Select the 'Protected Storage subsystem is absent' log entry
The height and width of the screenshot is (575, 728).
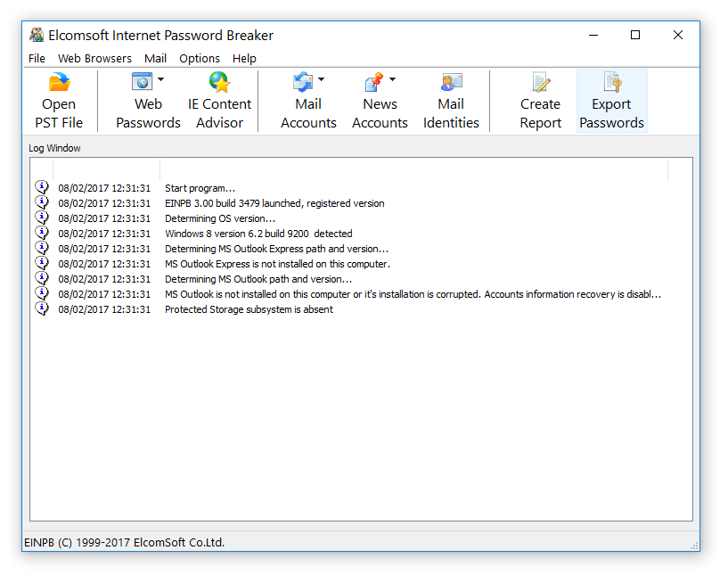click(x=349, y=309)
